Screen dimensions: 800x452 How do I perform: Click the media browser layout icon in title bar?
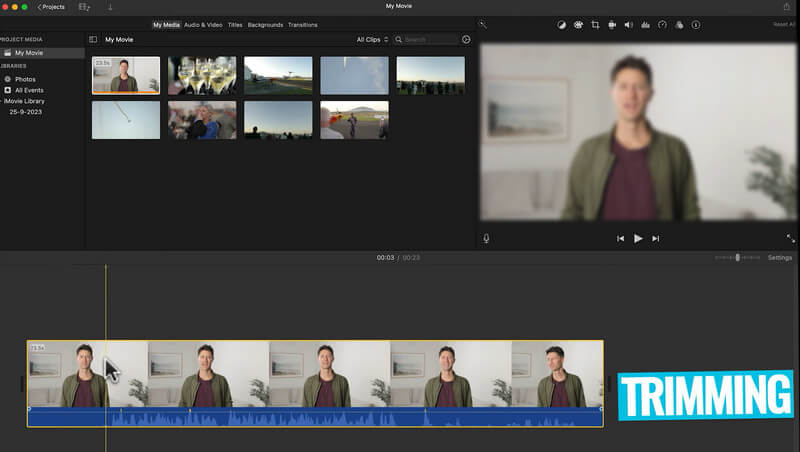coord(84,7)
